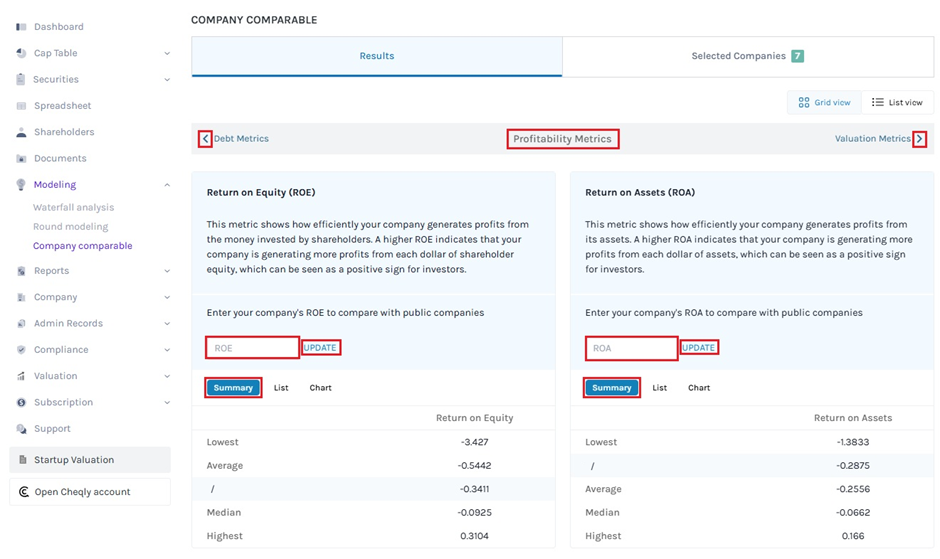The image size is (940, 559).
Task: Click the Documents folder icon
Action: coord(21,158)
